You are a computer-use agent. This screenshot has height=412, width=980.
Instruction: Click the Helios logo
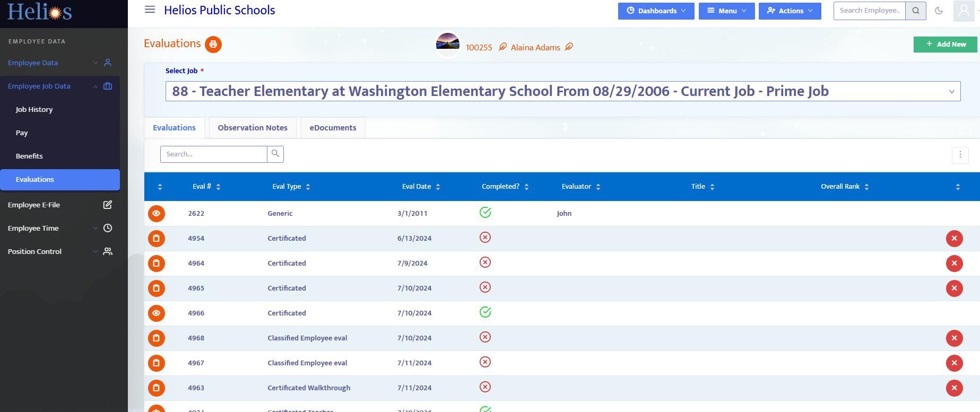pos(40,11)
